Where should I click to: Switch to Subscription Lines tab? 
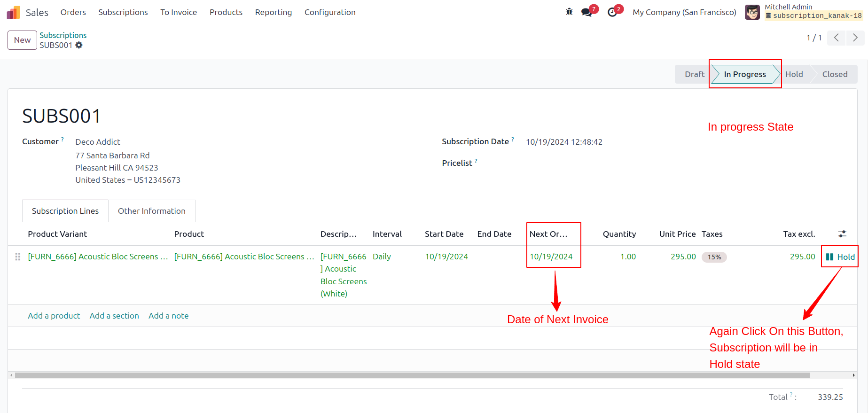pos(65,211)
